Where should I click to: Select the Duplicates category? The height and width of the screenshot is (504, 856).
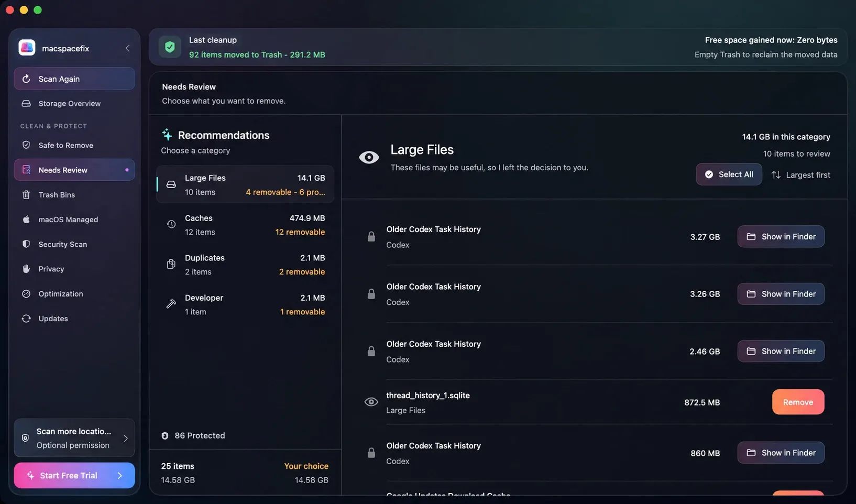(245, 265)
